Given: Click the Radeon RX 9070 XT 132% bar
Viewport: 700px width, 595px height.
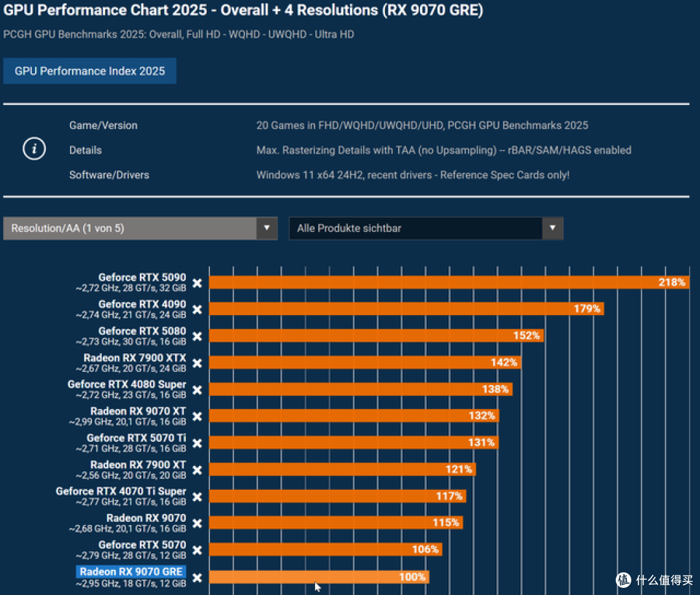Looking at the screenshot, I should [354, 415].
